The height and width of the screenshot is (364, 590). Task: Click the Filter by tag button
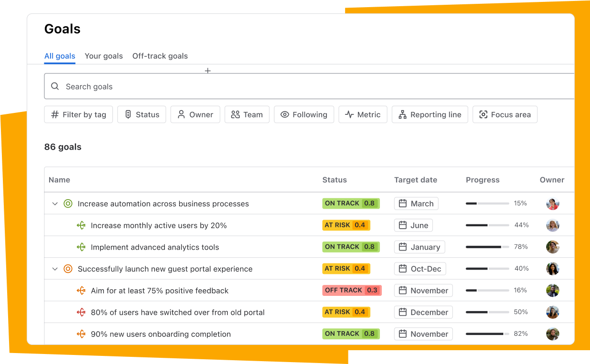79,115
